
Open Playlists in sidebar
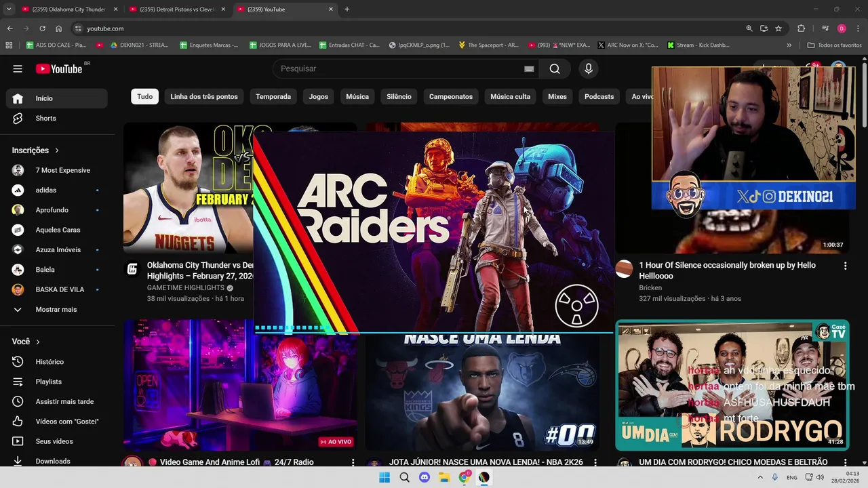pos(57,382)
